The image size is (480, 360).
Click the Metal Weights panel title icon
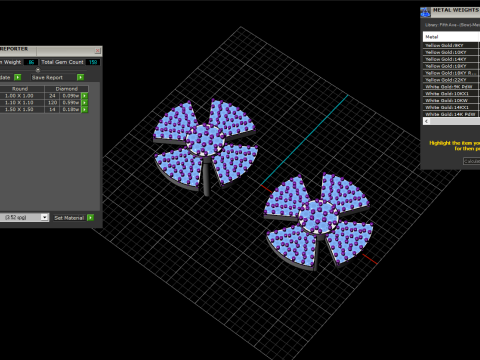tap(425, 12)
